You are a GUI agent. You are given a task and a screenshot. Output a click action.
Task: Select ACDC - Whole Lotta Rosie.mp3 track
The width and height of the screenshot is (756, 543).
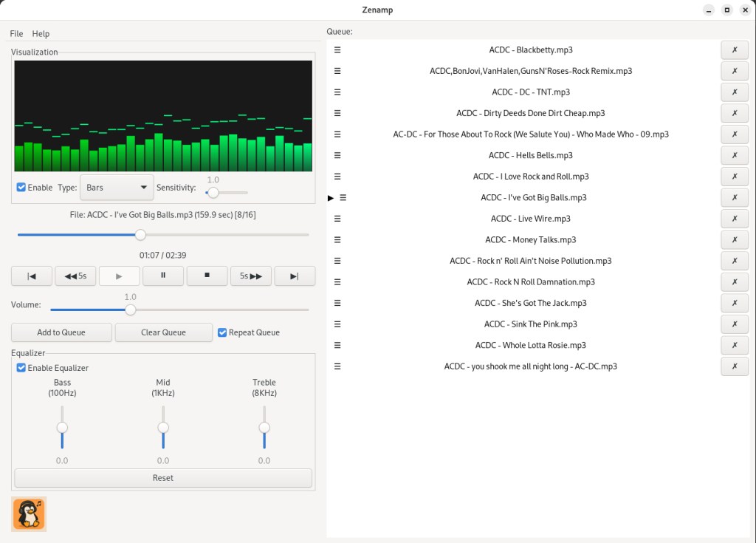tap(531, 345)
